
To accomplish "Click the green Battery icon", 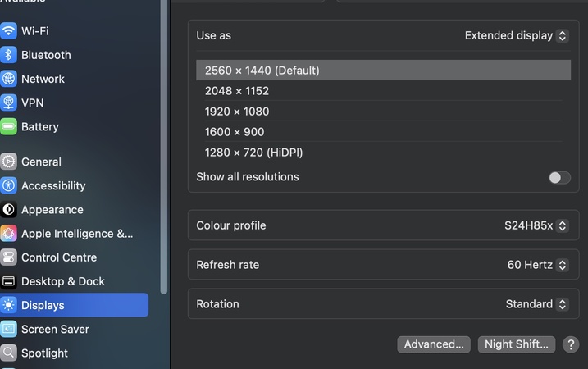I will 8,127.
